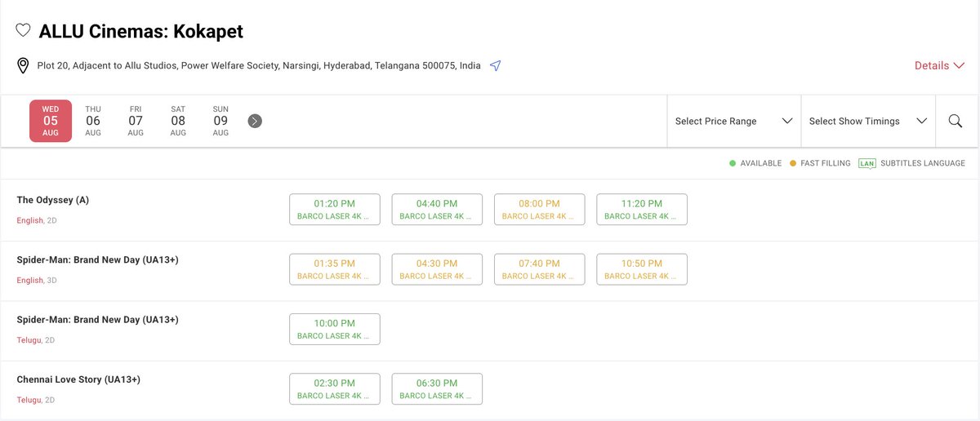This screenshot has height=421, width=980.
Task: Click the Plot 20 address text
Action: [259, 65]
